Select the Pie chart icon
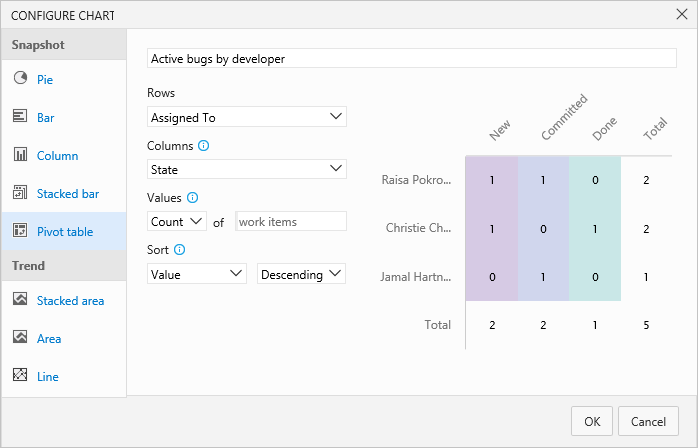Image resolution: width=698 pixels, height=448 pixels. point(19,78)
